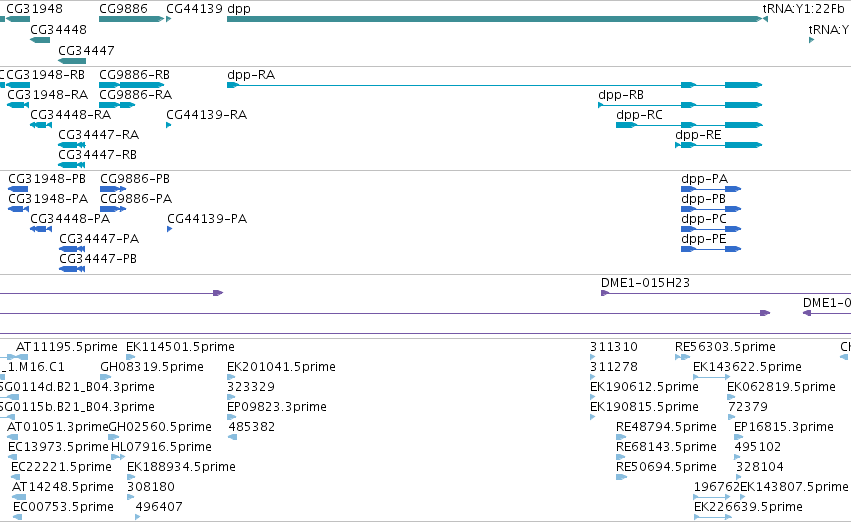This screenshot has height=522, width=851.
Task: Click the 311310 feature label
Action: pyautogui.click(x=614, y=347)
